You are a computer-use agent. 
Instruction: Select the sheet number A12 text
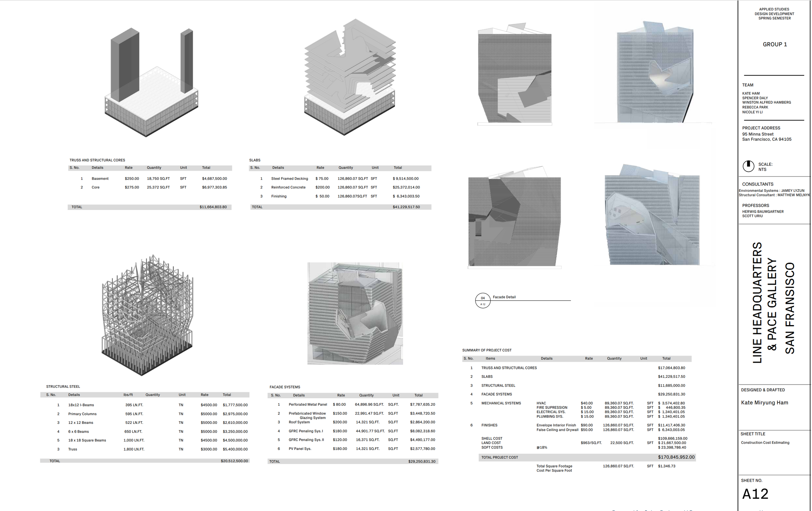[755, 494]
